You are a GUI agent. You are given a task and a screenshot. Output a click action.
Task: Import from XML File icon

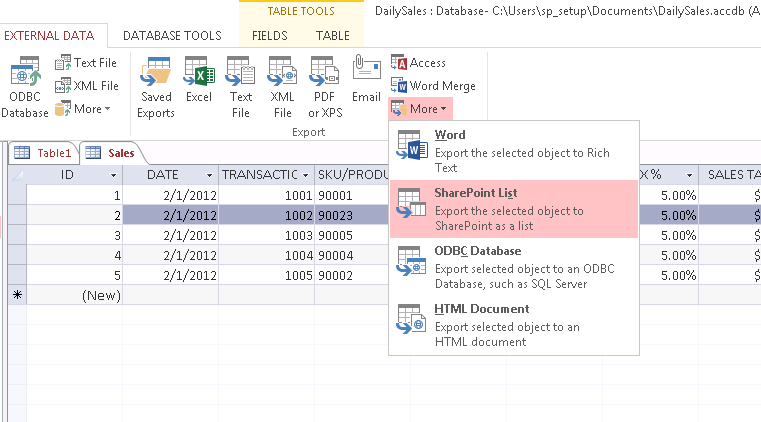pos(87,86)
